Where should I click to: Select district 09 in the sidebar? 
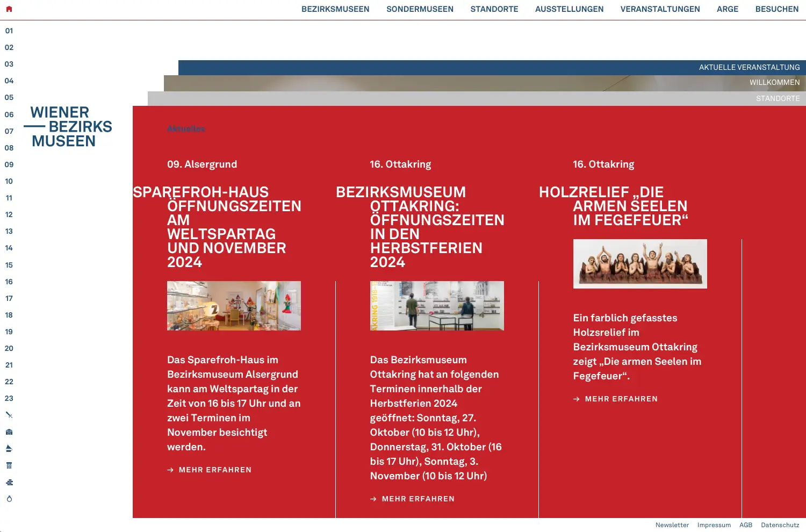pos(9,164)
